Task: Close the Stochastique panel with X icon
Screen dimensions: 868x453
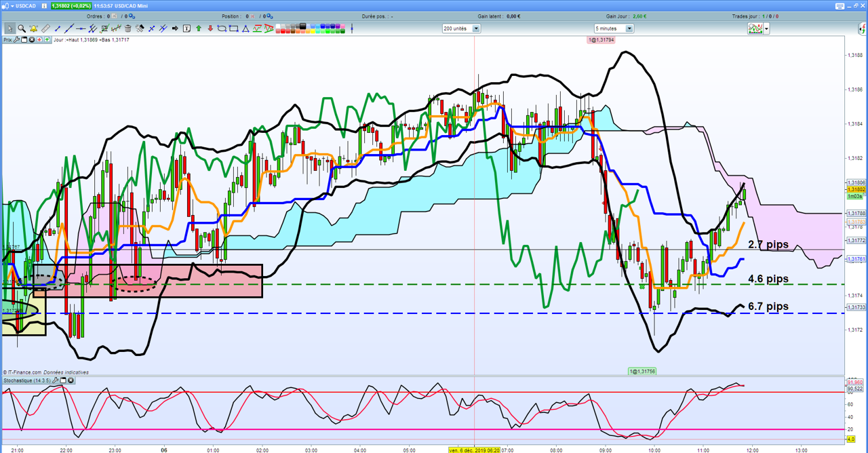Action: coord(71,380)
